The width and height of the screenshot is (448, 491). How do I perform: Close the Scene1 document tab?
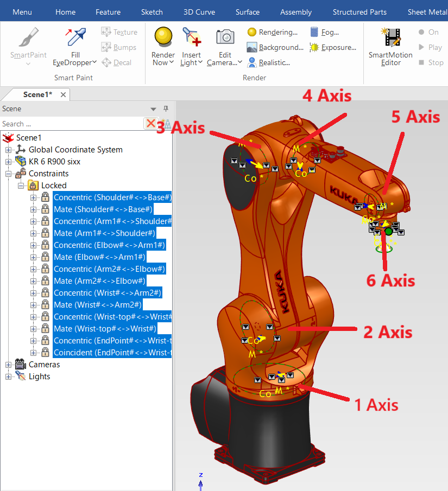63,94
